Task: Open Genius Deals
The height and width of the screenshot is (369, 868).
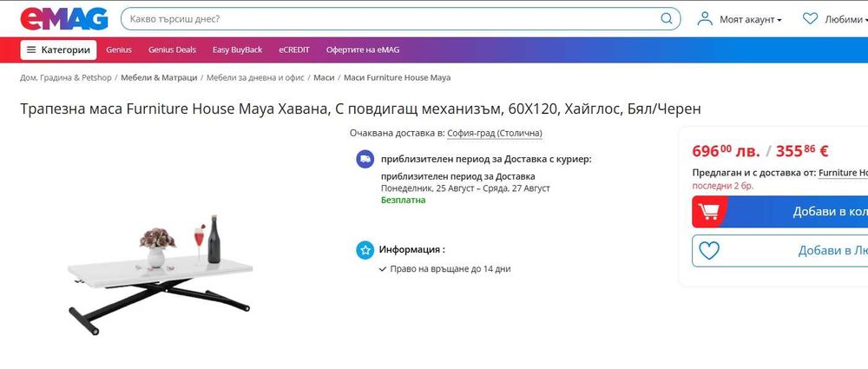Action: point(172,49)
